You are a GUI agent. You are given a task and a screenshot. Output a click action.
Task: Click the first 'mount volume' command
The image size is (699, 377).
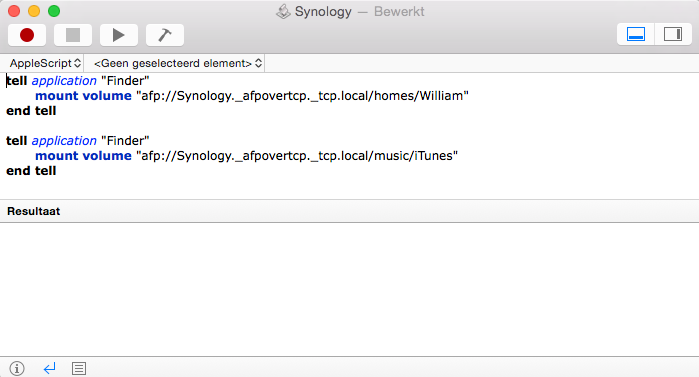[x=83, y=96]
